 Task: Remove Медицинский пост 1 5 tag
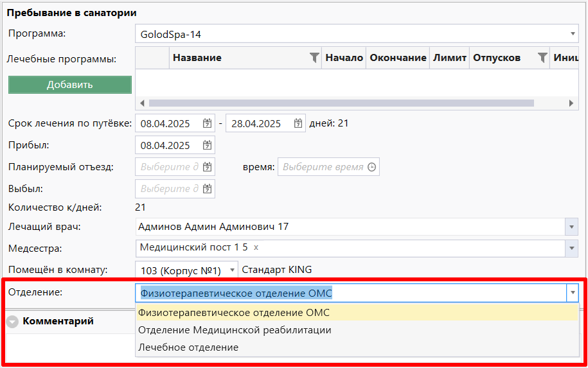pos(256,247)
